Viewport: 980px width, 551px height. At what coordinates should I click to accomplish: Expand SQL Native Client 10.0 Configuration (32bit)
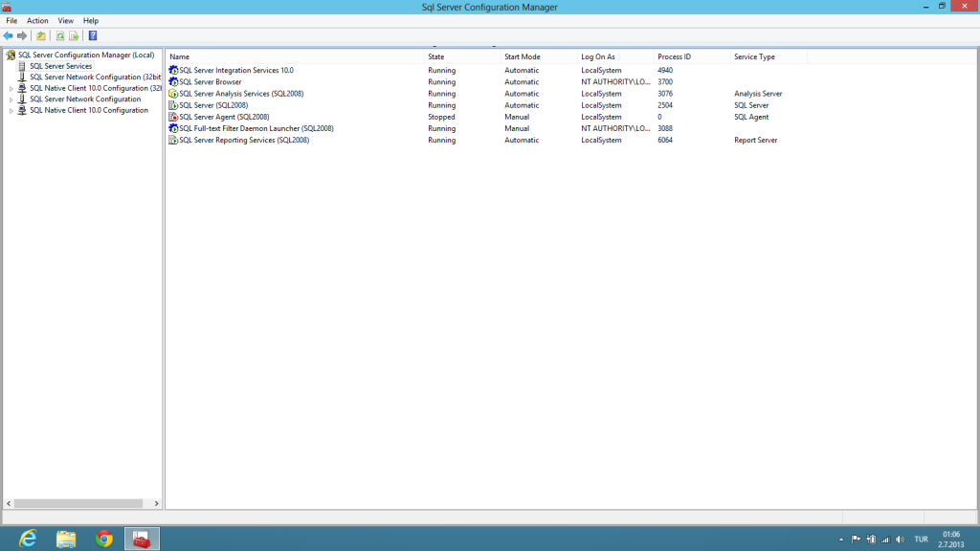coord(11,89)
